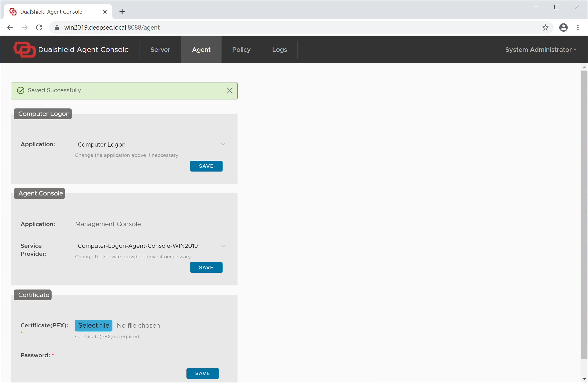Viewport: 588px width, 383px height.
Task: Save the Agent Console service provider
Action: (x=206, y=267)
